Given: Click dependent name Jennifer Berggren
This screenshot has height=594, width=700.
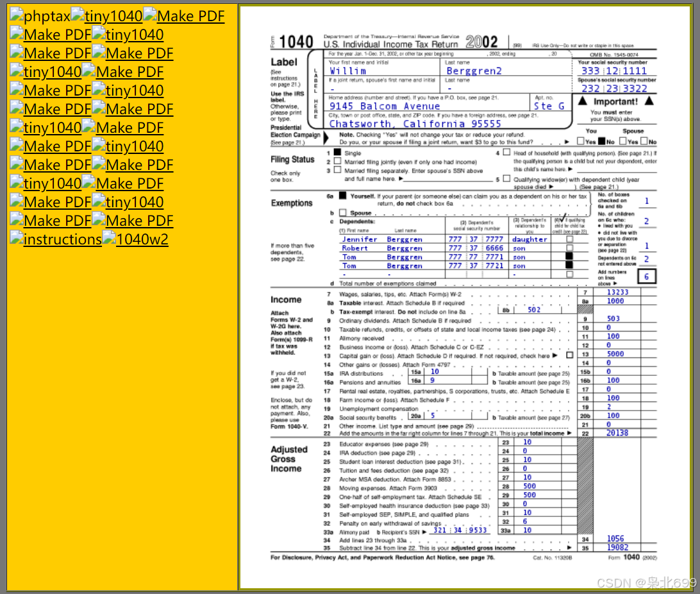Looking at the screenshot, I should (x=382, y=239).
